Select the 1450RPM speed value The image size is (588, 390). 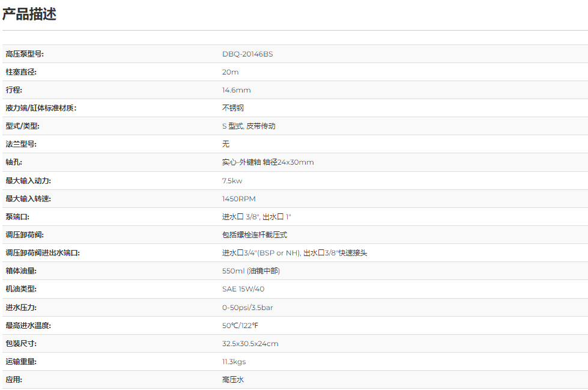click(x=239, y=199)
